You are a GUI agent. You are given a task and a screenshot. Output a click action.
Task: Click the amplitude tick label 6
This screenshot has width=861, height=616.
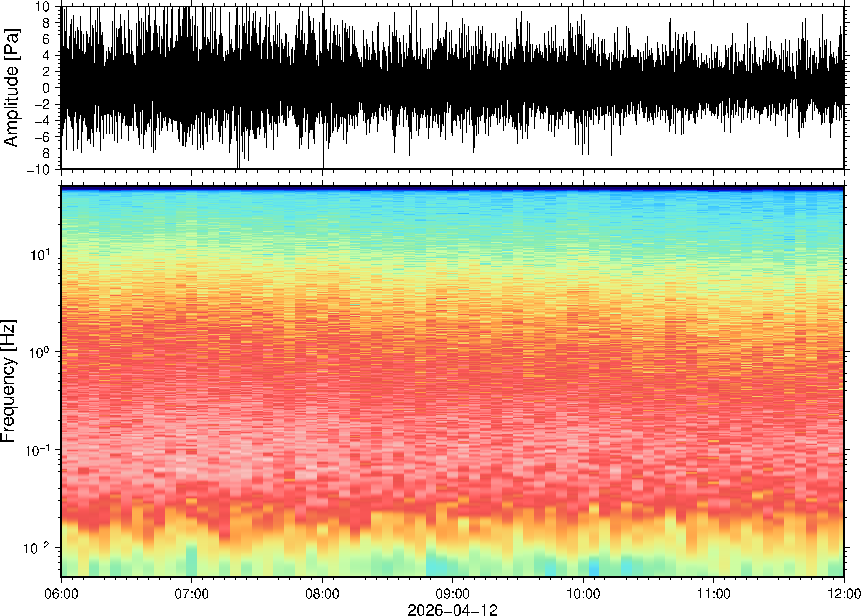coord(46,39)
